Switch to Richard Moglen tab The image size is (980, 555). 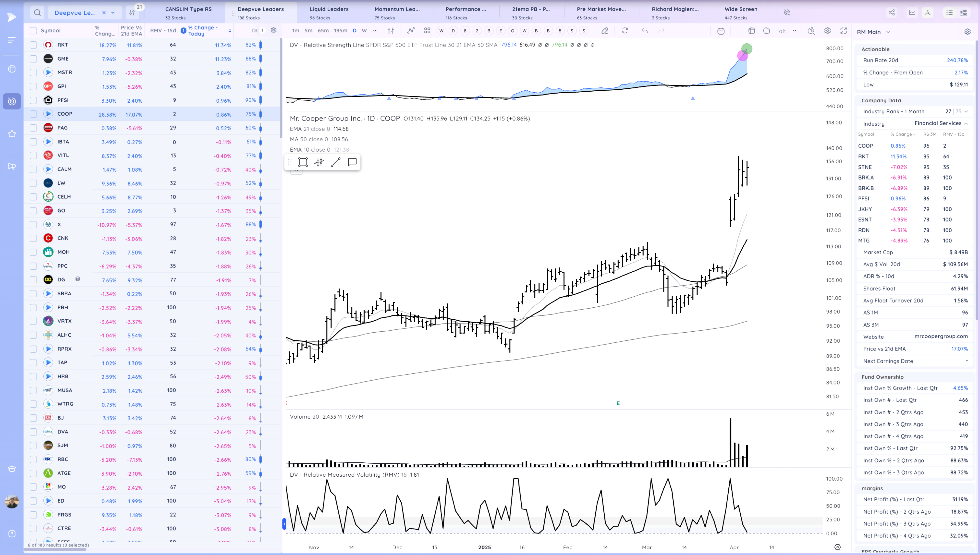click(x=675, y=12)
